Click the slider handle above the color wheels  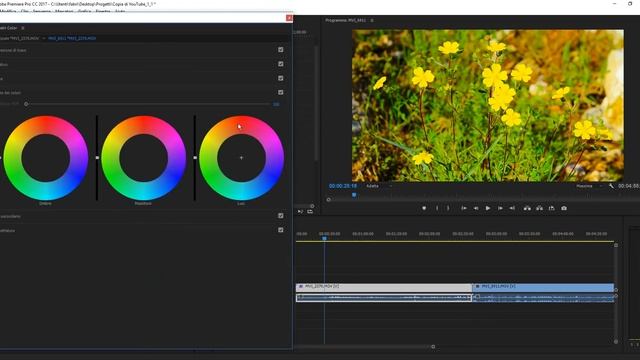[x=26, y=104]
